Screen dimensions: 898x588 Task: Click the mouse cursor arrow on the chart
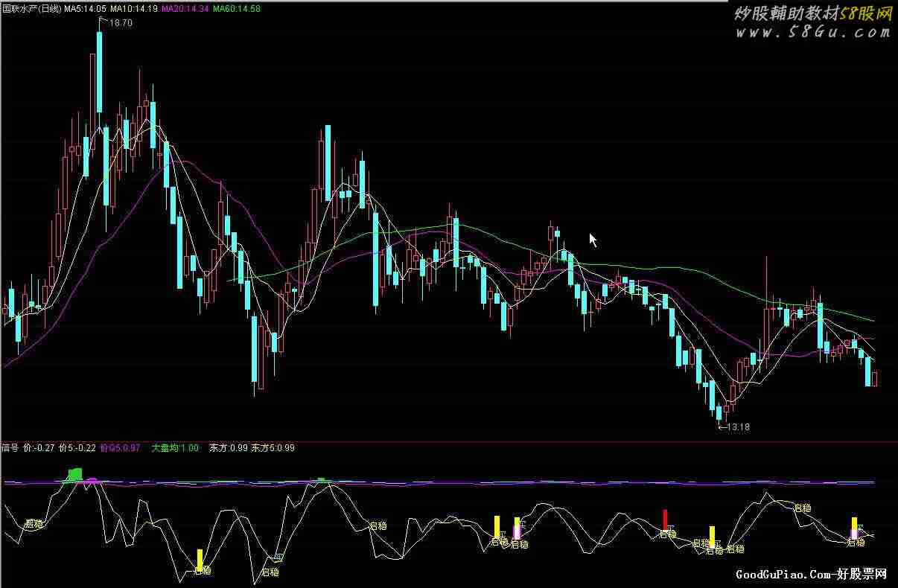[x=593, y=240]
